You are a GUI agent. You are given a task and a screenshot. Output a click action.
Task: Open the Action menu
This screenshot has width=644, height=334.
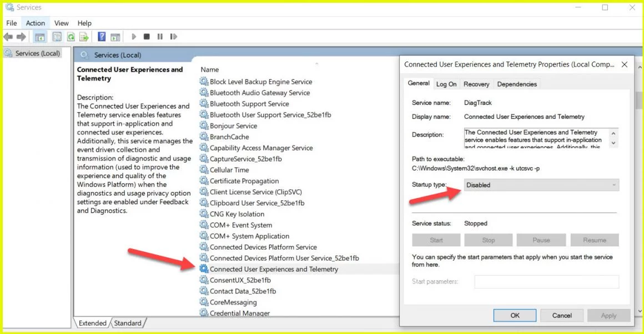click(x=36, y=23)
